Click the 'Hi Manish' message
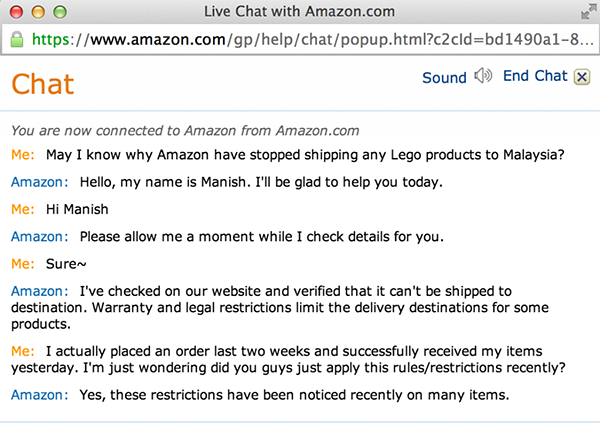This screenshot has width=600, height=423. tap(77, 210)
